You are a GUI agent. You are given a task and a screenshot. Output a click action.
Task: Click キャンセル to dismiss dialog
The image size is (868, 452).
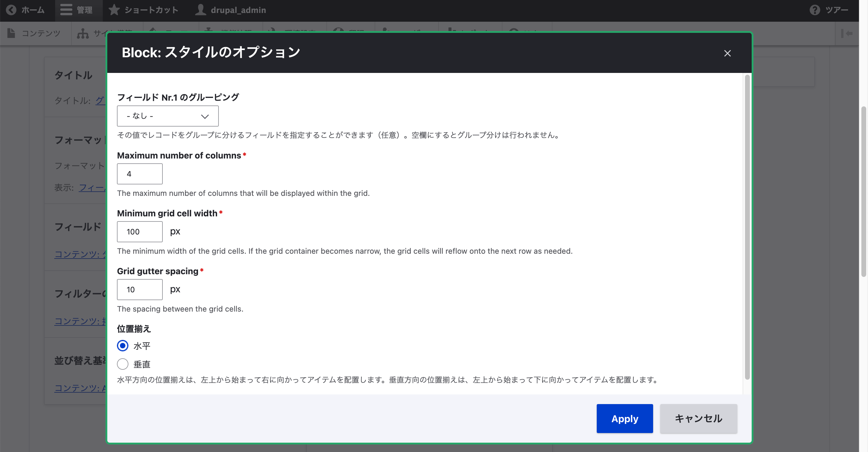(x=697, y=418)
